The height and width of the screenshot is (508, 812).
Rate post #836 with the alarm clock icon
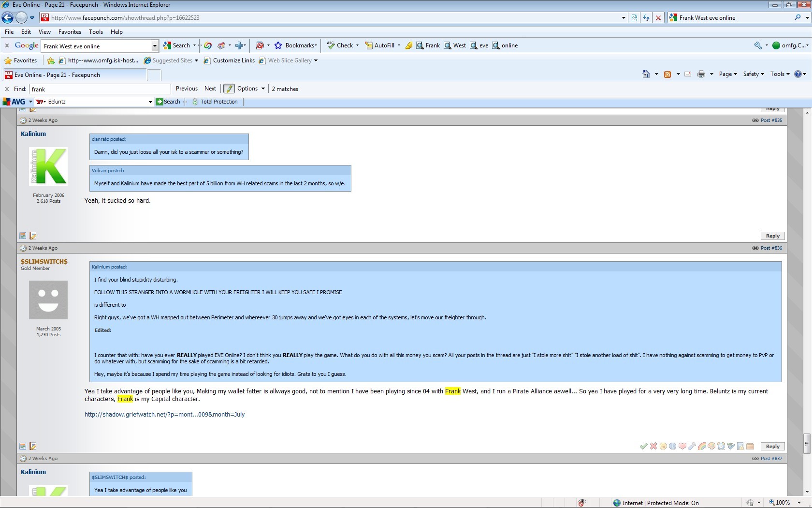[721, 446]
